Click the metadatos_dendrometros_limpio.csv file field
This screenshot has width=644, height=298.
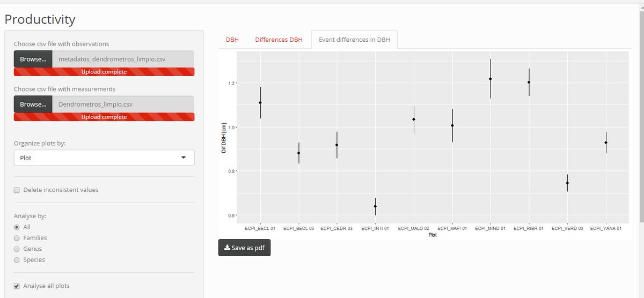click(123, 59)
